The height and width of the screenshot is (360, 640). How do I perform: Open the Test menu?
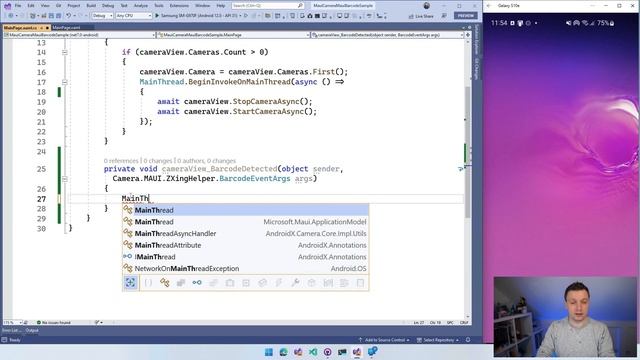(124, 6)
